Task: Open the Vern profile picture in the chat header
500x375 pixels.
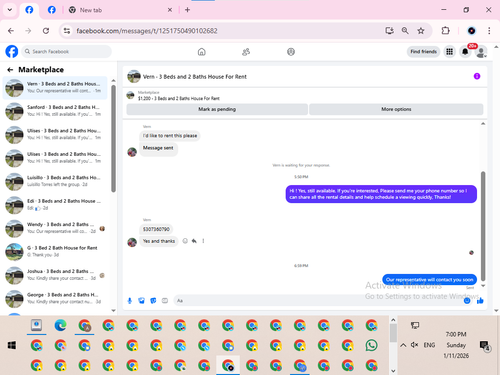Action: 134,76
